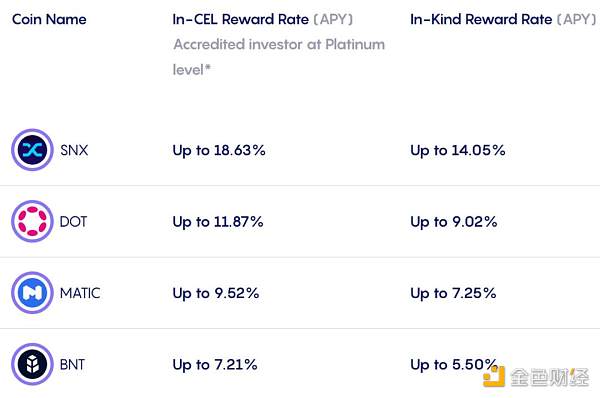Viewport: 600px width, 398px height.
Task: Click DOT in-kind rate Up to 9.02%
Action: [453, 222]
